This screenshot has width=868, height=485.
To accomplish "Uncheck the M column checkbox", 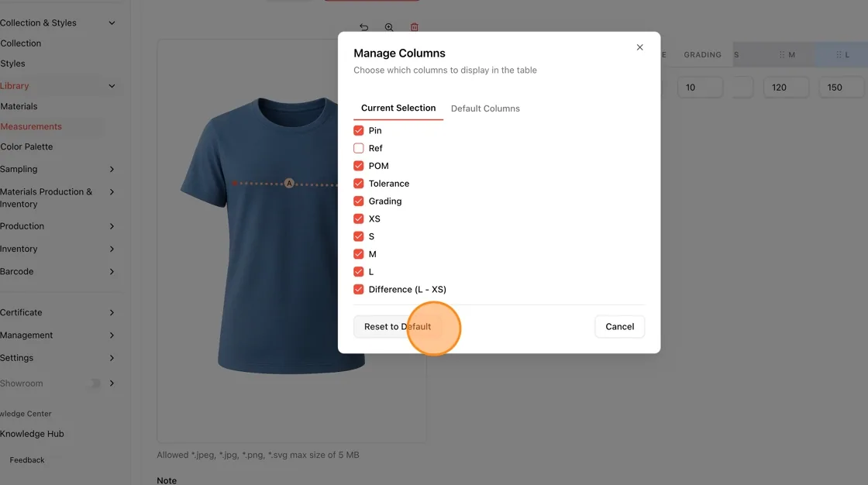I will point(359,254).
